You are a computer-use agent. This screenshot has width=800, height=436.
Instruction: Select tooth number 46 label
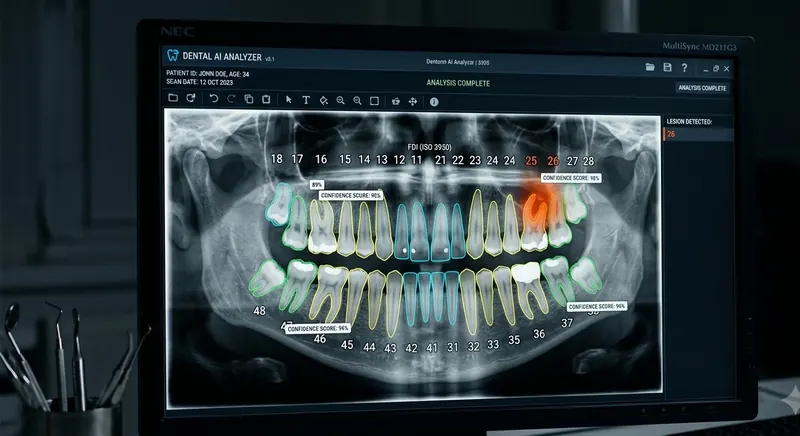coord(320,339)
